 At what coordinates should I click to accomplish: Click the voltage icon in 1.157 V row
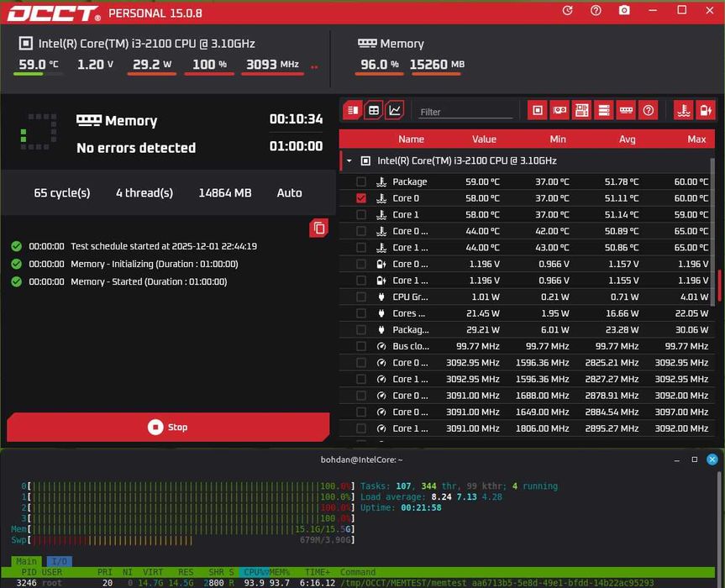click(381, 265)
